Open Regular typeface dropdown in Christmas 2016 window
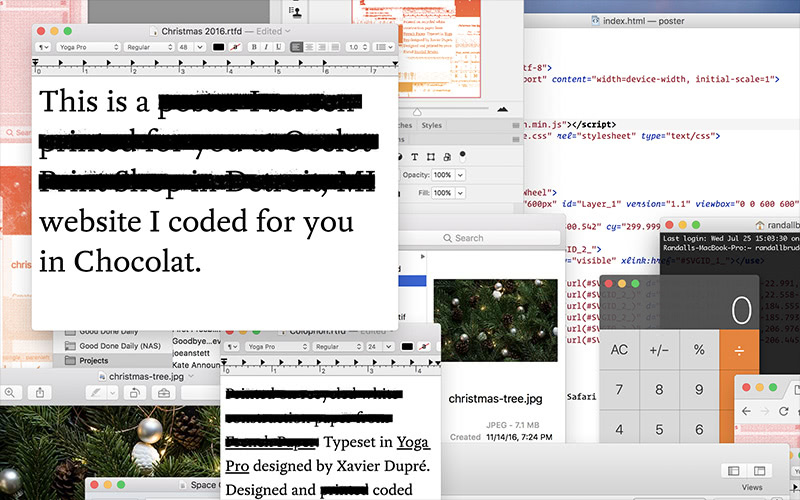The height and width of the screenshot is (500, 800). 149,47
